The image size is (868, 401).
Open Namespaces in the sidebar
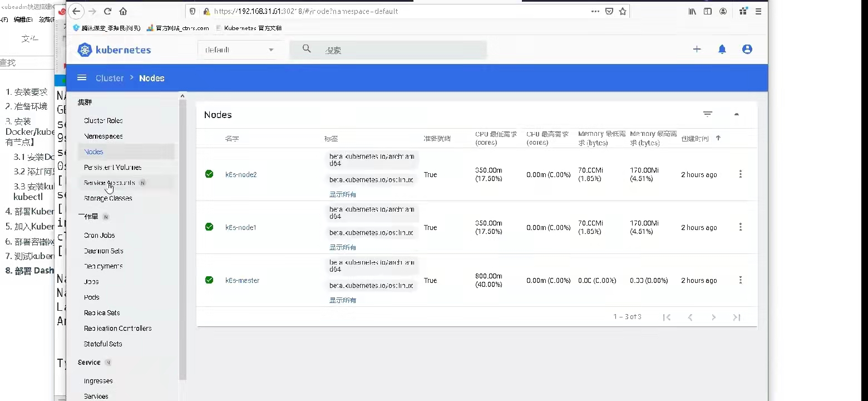pos(103,136)
